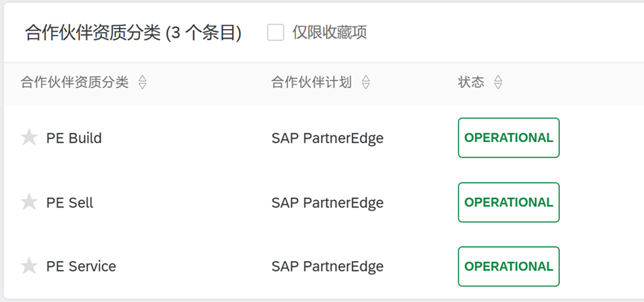Select SAP PartnerEdge in PE Service row

[x=328, y=267]
